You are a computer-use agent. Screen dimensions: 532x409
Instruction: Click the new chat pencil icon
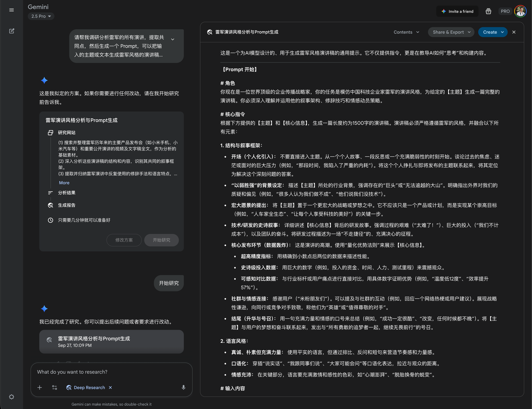pyautogui.click(x=11, y=31)
